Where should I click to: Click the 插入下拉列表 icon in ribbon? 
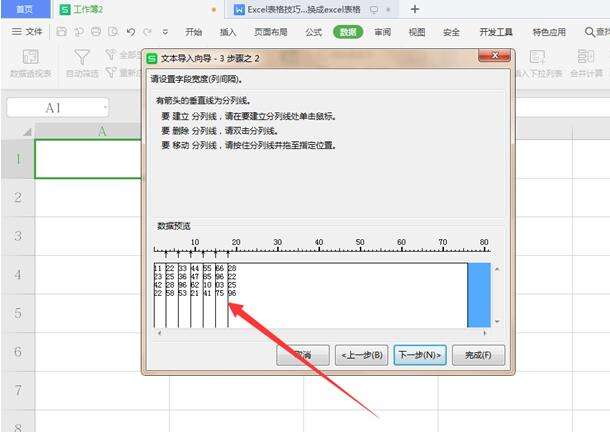[537, 57]
